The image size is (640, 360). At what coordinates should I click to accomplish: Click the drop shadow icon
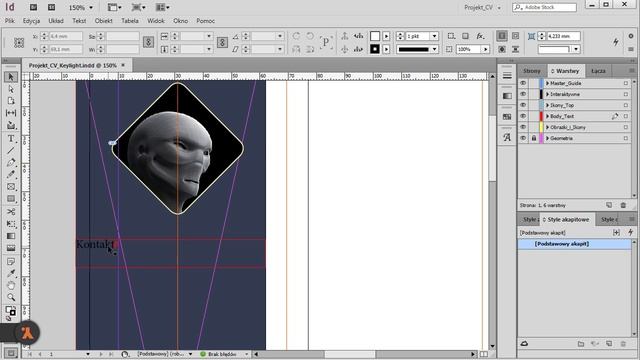coord(465,36)
